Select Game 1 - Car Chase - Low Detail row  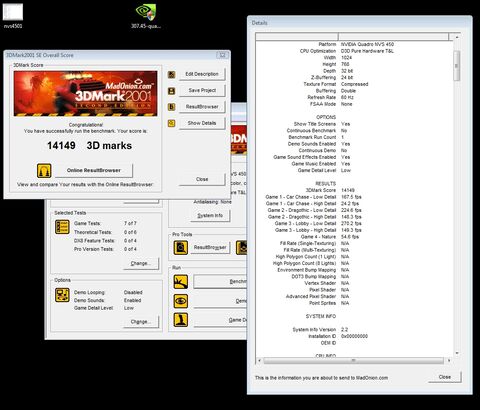tap(354, 197)
